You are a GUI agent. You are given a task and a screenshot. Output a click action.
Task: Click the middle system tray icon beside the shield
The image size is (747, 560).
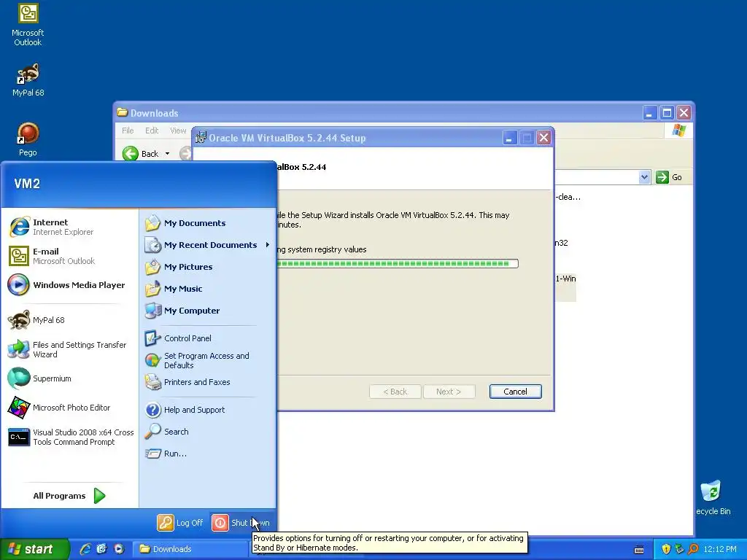click(x=679, y=549)
